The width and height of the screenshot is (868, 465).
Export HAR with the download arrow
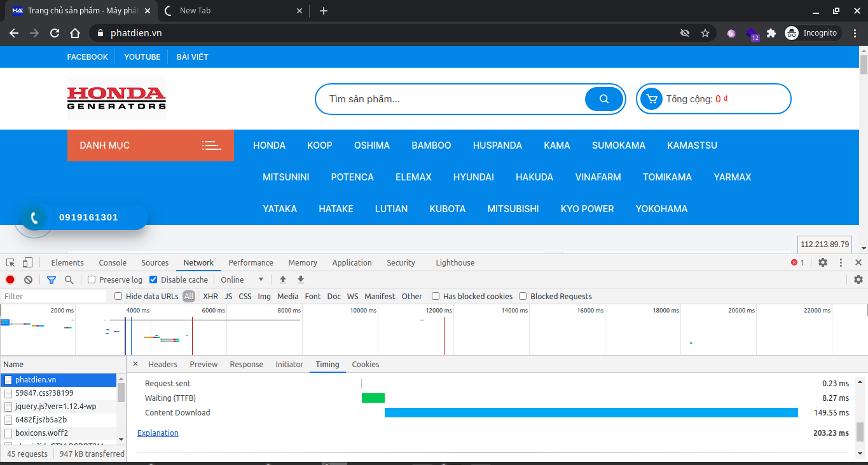tap(301, 280)
